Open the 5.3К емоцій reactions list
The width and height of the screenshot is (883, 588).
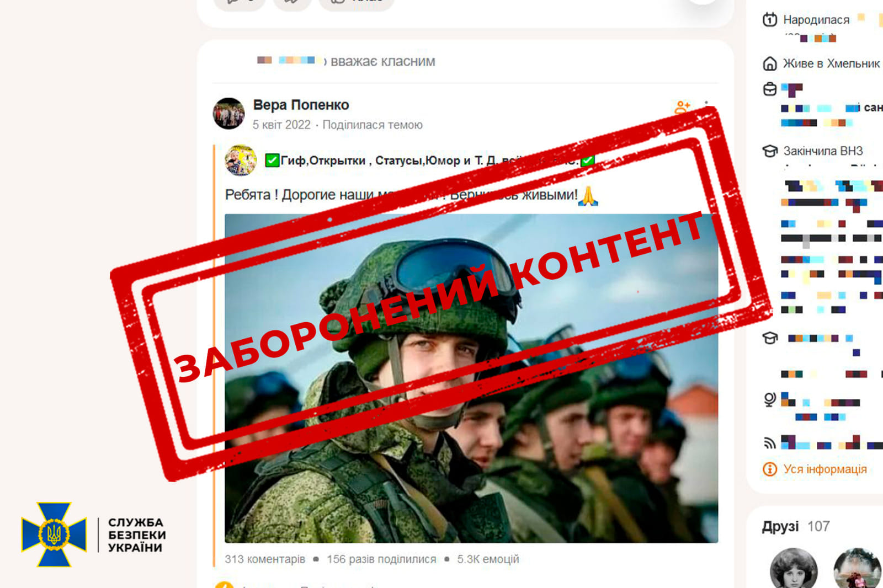coord(488,559)
